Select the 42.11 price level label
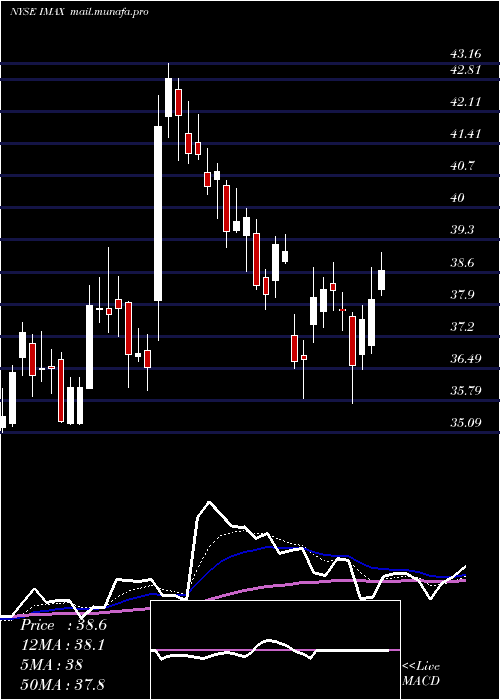This screenshot has height=700, width=500. [466, 102]
